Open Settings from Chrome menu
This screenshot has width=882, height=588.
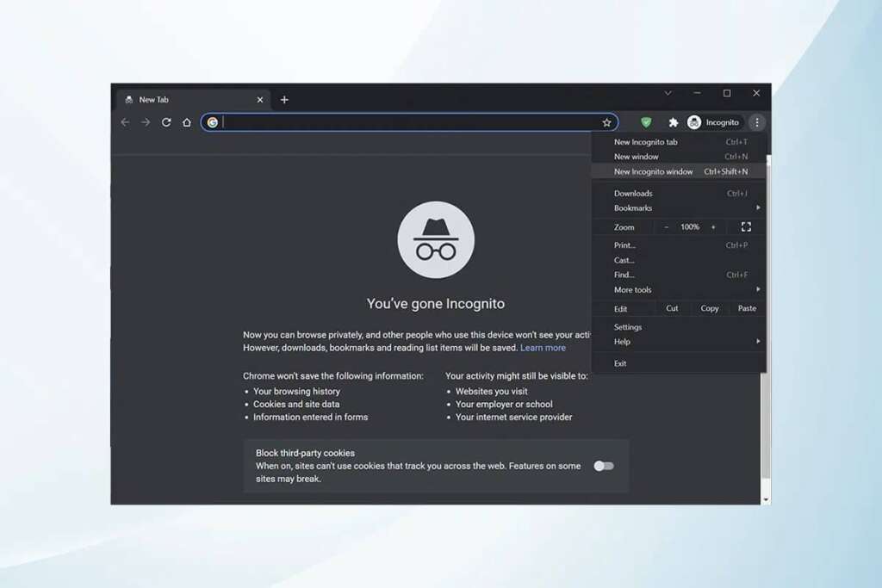pos(628,327)
